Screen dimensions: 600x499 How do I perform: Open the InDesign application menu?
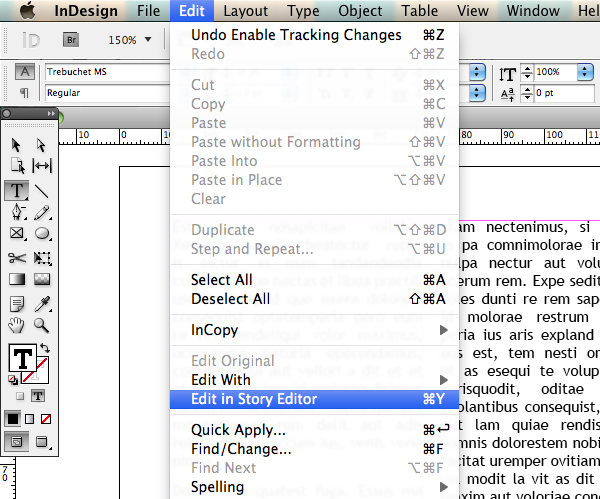point(86,11)
